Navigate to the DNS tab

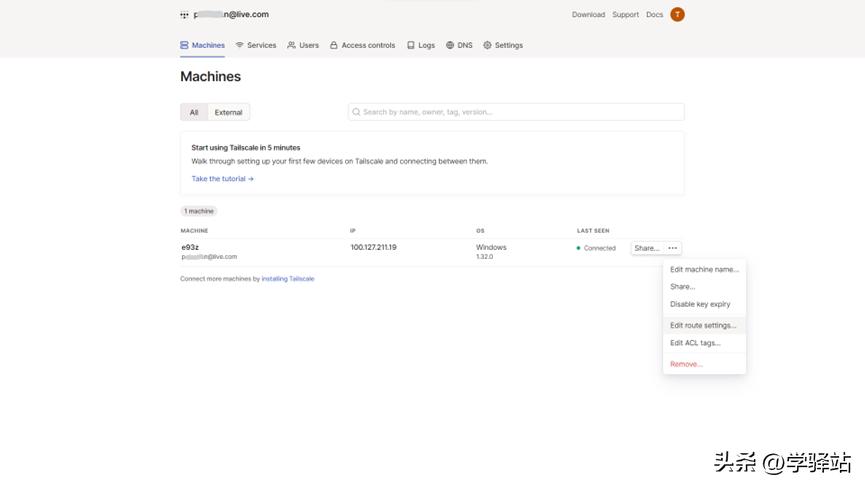tap(459, 45)
